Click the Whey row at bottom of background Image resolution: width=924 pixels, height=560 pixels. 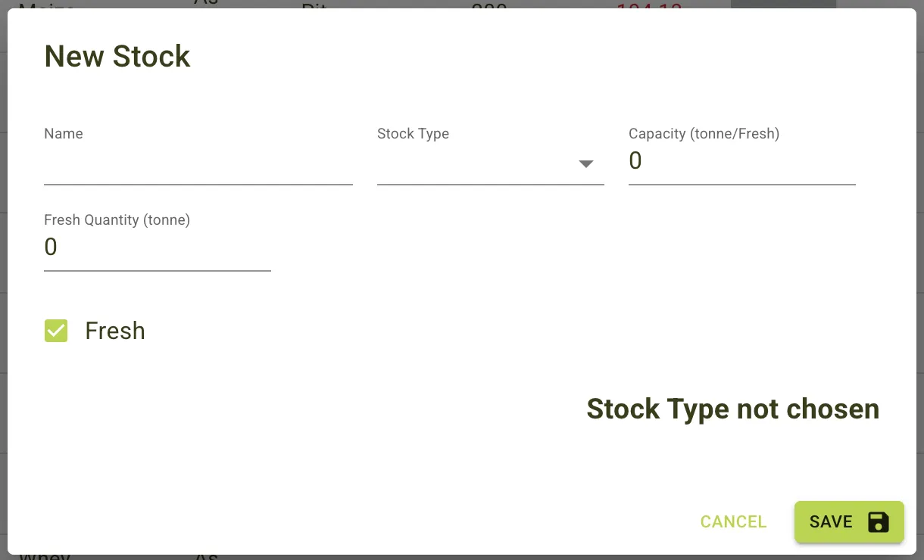click(x=45, y=555)
